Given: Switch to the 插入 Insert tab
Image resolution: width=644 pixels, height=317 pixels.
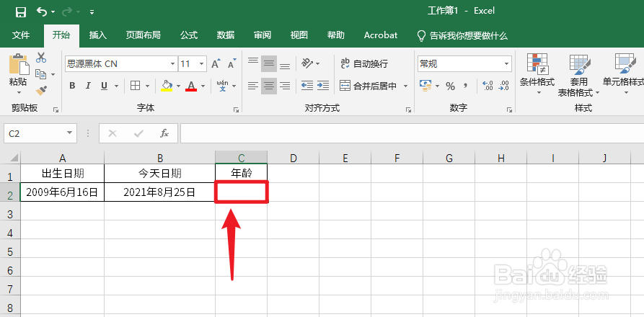Looking at the screenshot, I should [x=98, y=35].
